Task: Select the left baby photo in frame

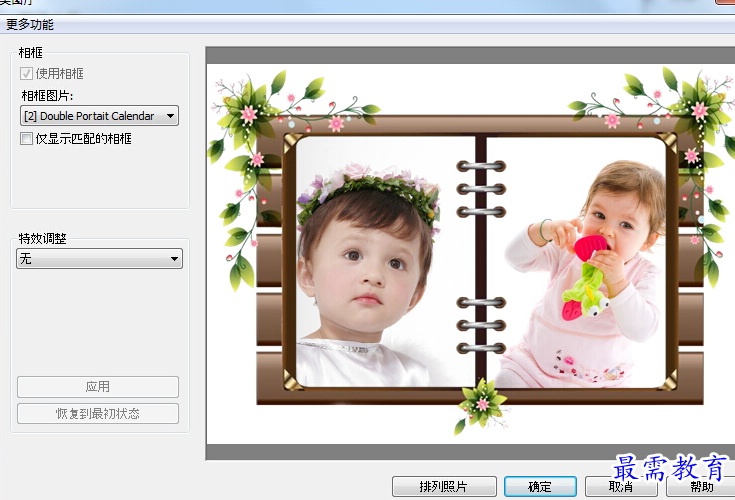Action: (x=385, y=261)
